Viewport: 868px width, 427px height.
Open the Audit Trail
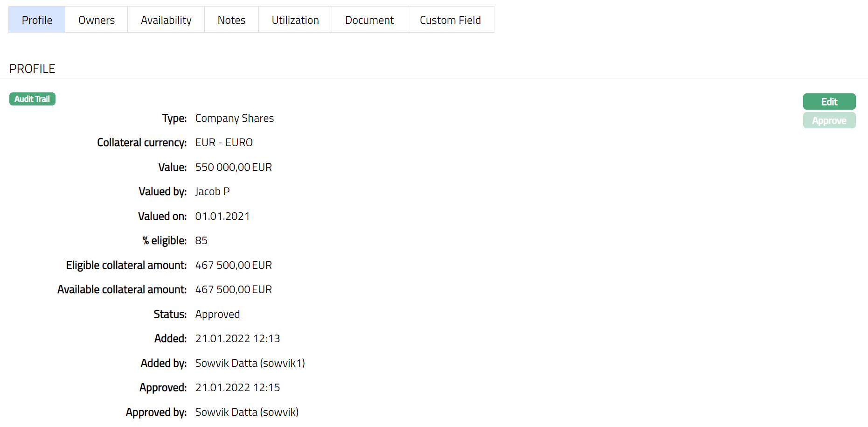click(32, 99)
